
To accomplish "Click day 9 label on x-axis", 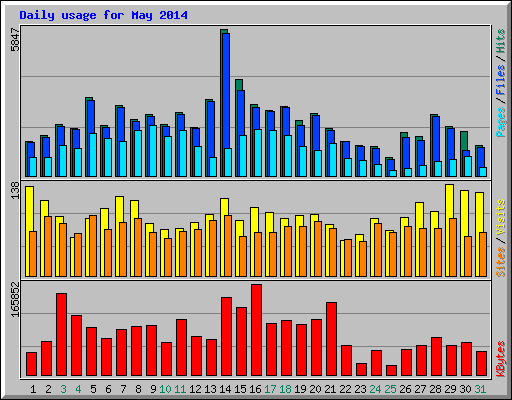I will 153,389.
